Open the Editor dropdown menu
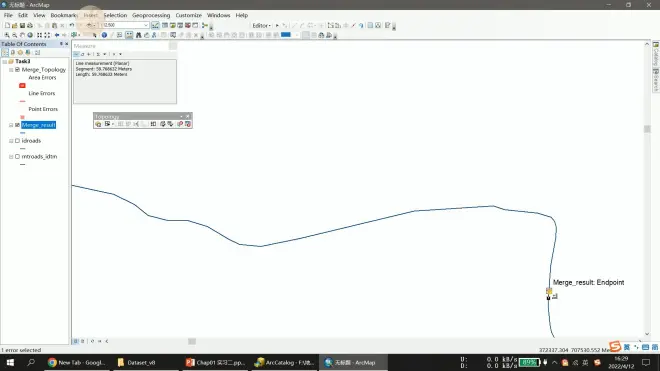The width and height of the screenshot is (660, 371). pos(261,26)
